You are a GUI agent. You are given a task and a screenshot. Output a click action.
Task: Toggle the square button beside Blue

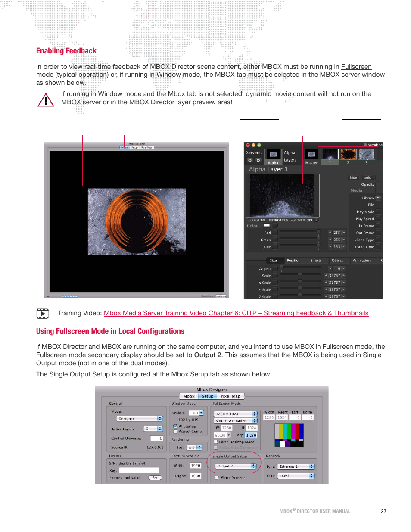(x=275, y=247)
